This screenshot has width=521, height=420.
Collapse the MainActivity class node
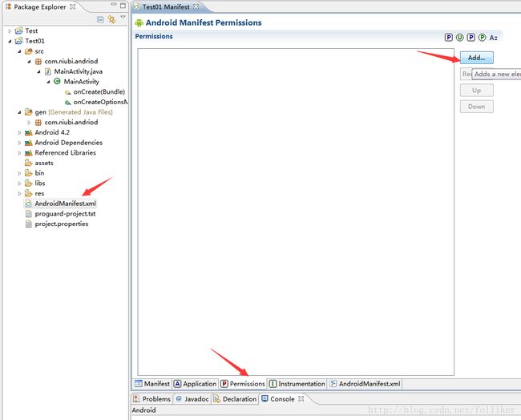click(48, 82)
